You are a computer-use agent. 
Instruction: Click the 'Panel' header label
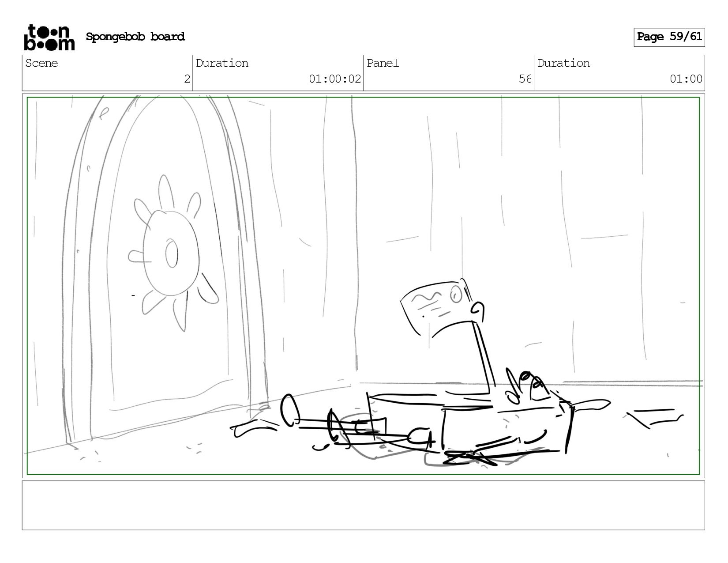[x=383, y=63]
